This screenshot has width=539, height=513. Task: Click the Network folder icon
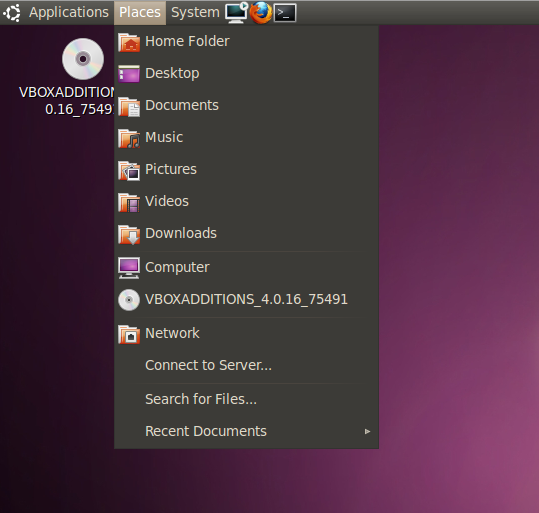[129, 334]
